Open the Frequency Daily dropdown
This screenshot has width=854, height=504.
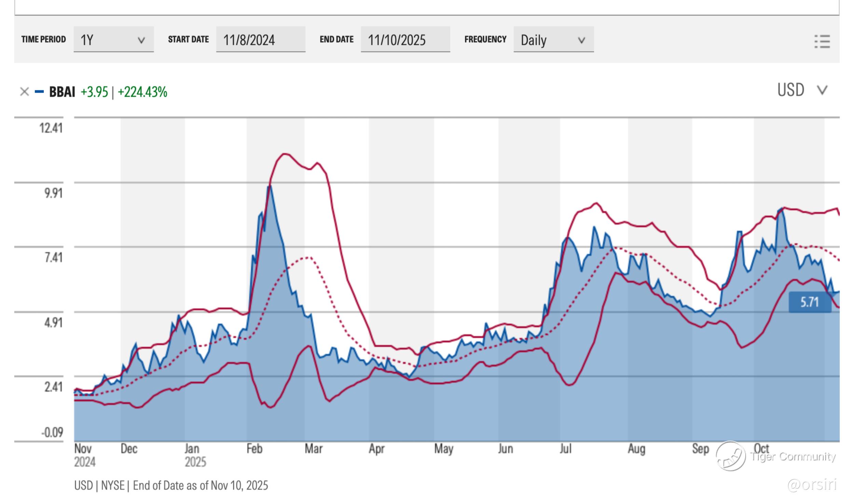(553, 40)
